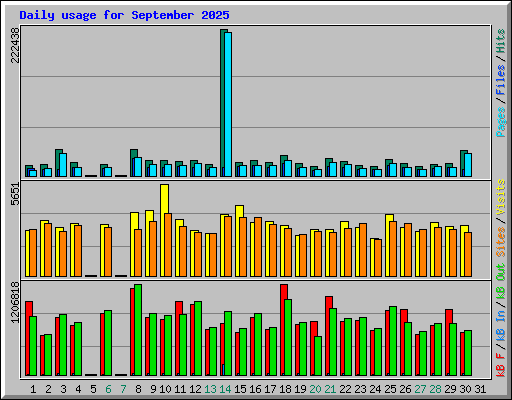Screen dimensions: 512x400
Task: Click the green kB bar for day 12
Action: [198, 338]
